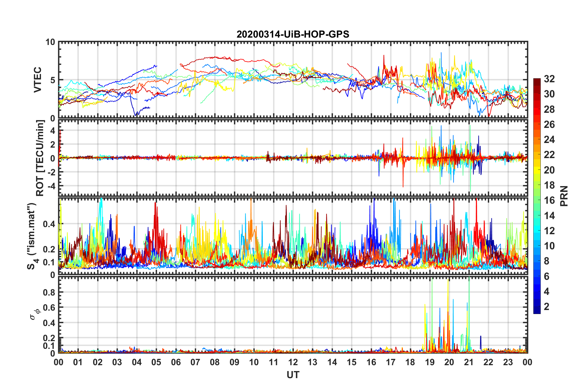Click the 12 tick on PRN colorbar

(x=549, y=231)
